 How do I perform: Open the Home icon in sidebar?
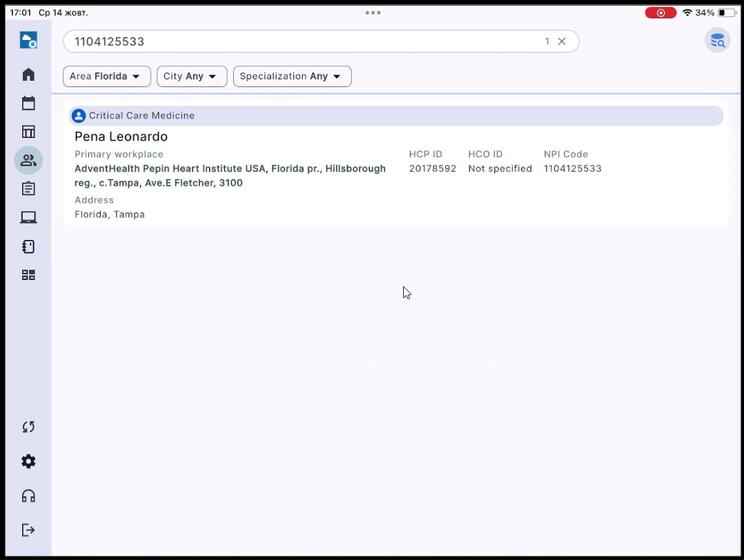tap(28, 74)
